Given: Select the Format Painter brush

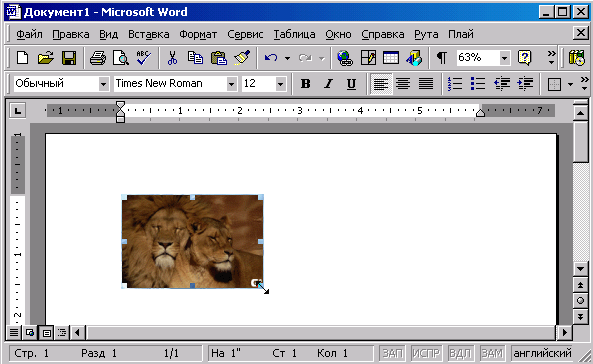Looking at the screenshot, I should pyautogui.click(x=242, y=58).
